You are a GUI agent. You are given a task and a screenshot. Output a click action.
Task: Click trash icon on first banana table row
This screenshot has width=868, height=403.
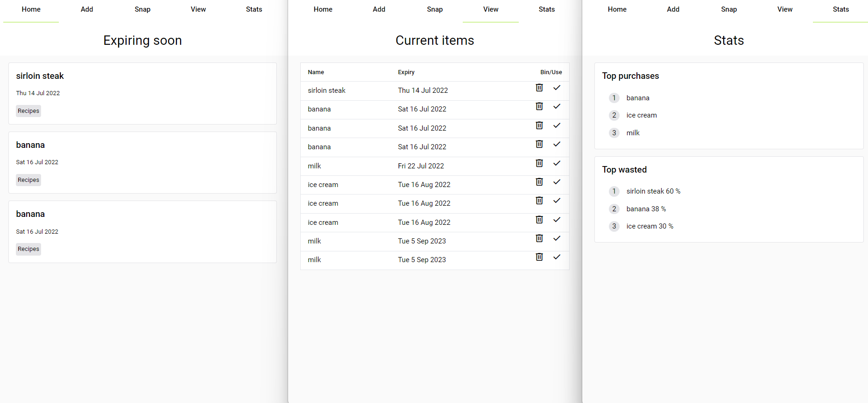539,106
